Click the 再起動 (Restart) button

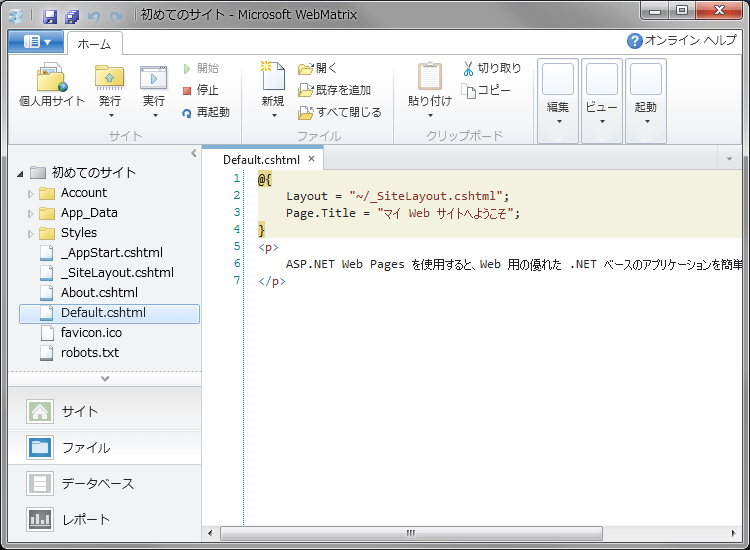pos(206,112)
